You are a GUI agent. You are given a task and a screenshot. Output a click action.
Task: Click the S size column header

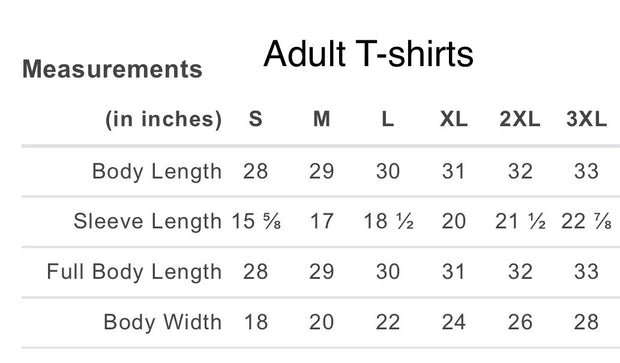255,119
